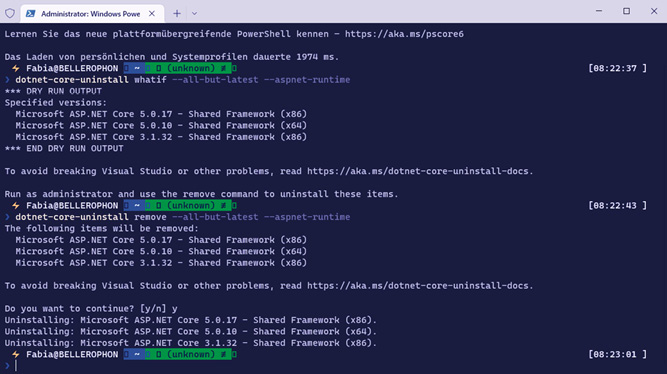
Task: Click 'Run as administrator and use the remove command' line
Action: coord(202,194)
